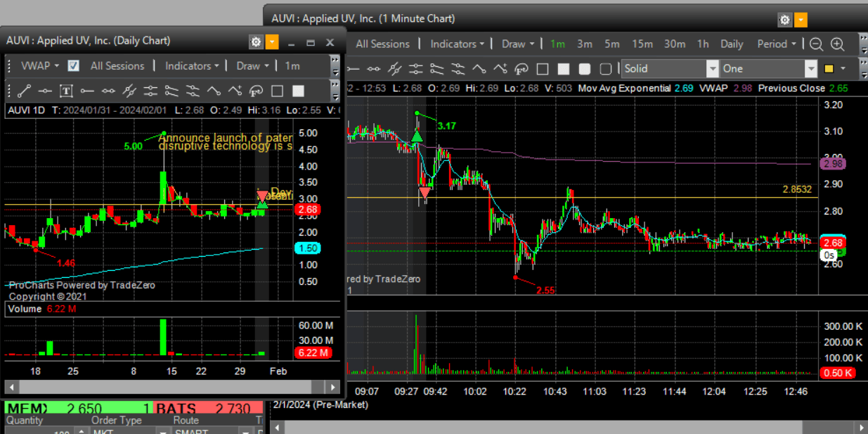
Task: Select text annotation tool in Daily Chart
Action: (x=66, y=91)
